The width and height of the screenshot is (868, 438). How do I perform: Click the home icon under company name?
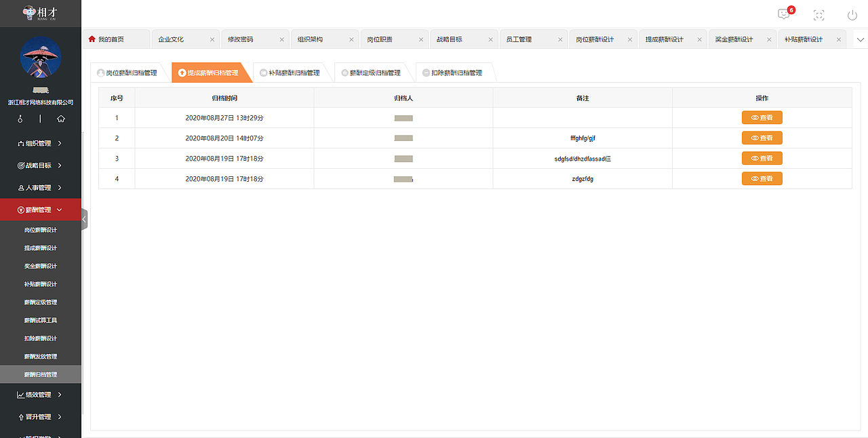(61, 119)
